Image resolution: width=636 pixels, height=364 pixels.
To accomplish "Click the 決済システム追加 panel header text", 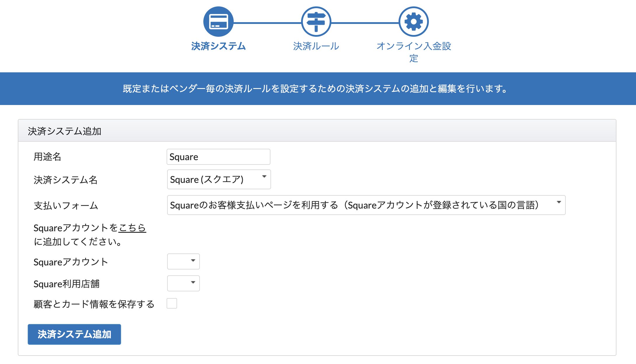I will click(64, 131).
